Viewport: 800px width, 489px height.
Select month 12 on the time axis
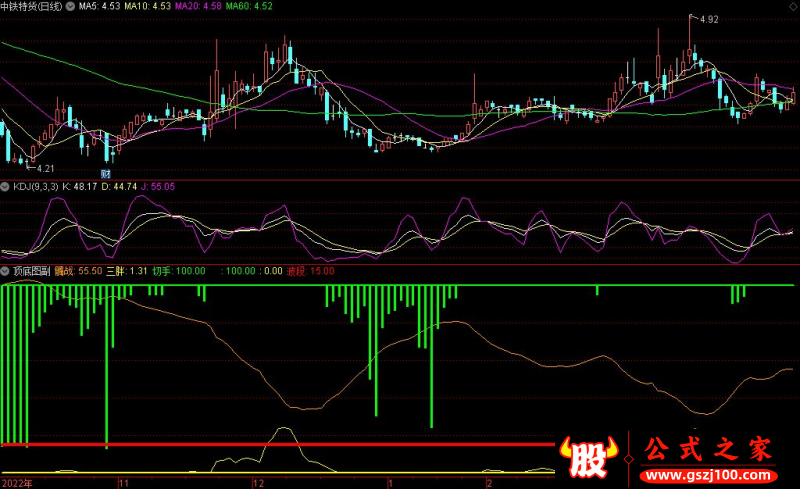pos(258,482)
